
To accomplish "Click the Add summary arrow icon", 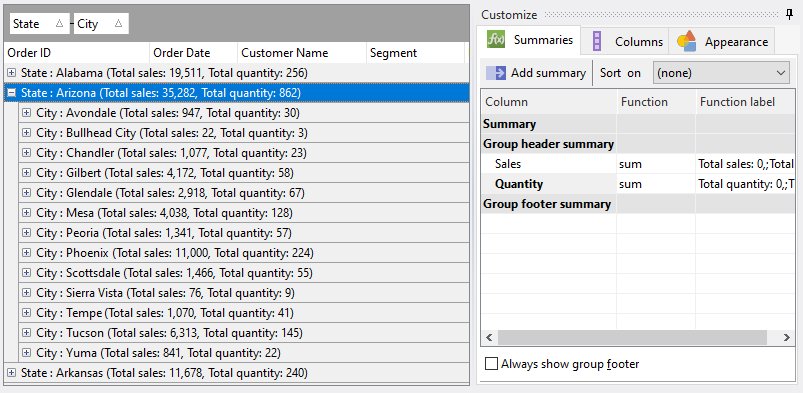I will 496,73.
